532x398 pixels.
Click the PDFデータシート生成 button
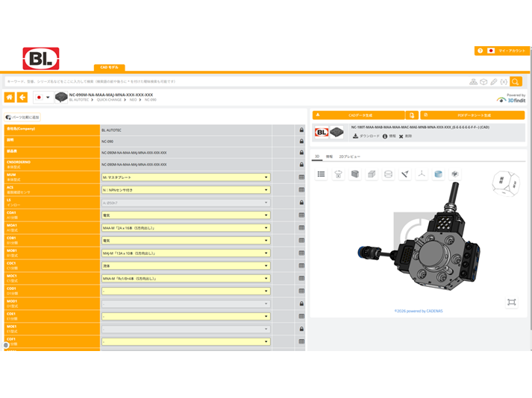pyautogui.click(x=472, y=116)
